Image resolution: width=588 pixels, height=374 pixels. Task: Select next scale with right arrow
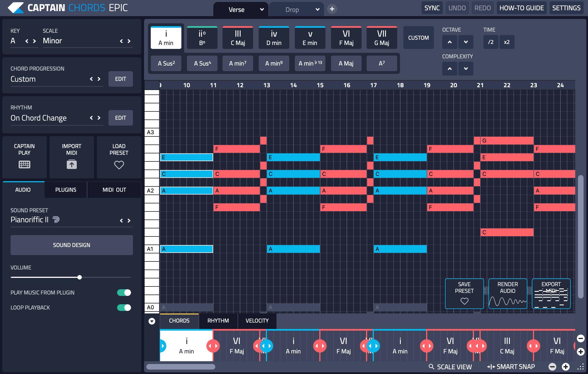pyautogui.click(x=129, y=41)
